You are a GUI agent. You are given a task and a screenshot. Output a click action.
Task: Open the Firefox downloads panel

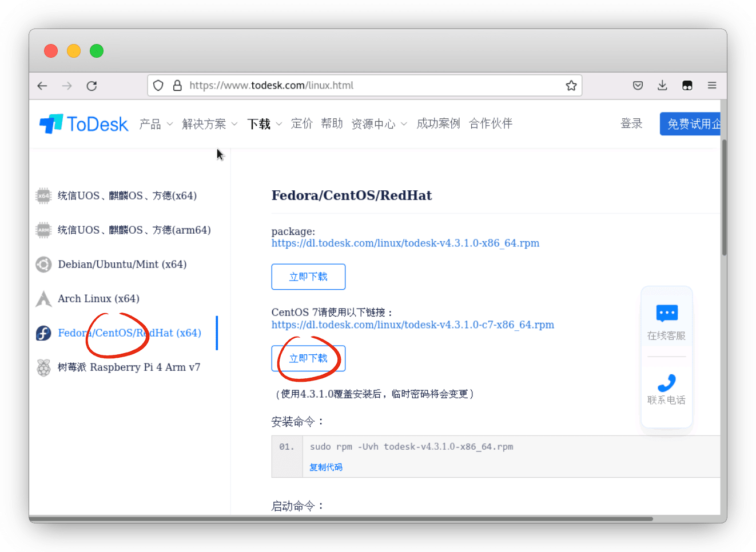662,86
